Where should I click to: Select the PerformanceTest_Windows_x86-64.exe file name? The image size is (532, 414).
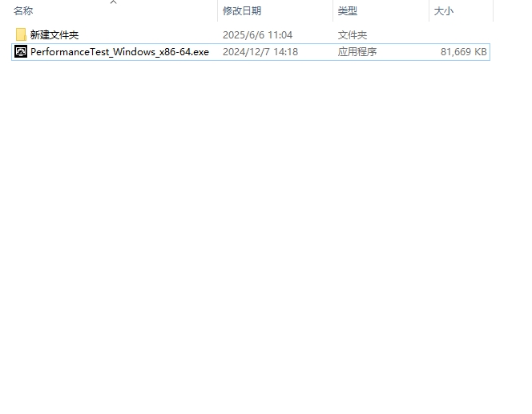(x=119, y=52)
